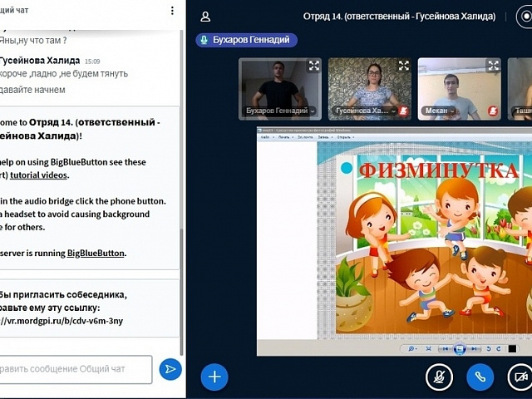The width and height of the screenshot is (532, 399).
Task: Click the Бухаров Геннадий talking indicator
Action: [247, 40]
